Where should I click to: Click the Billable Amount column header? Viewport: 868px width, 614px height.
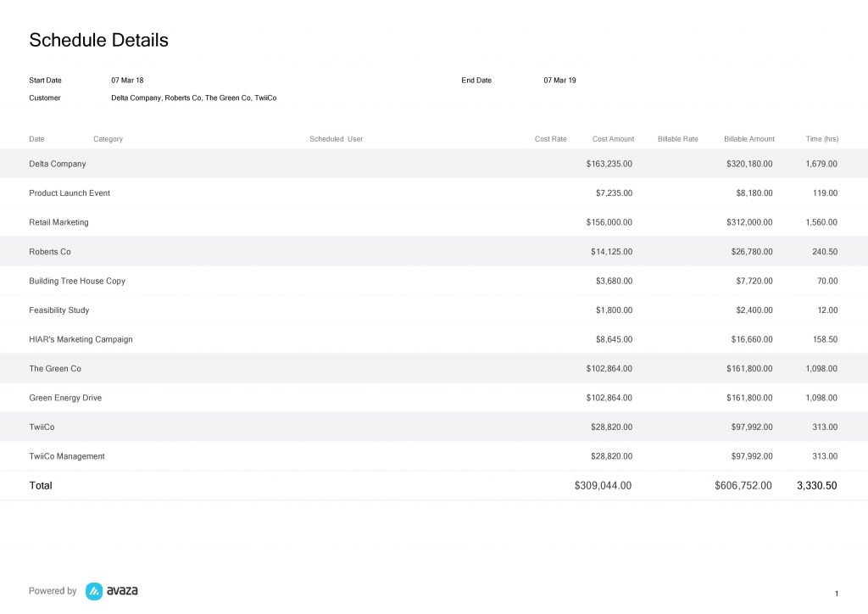(748, 139)
